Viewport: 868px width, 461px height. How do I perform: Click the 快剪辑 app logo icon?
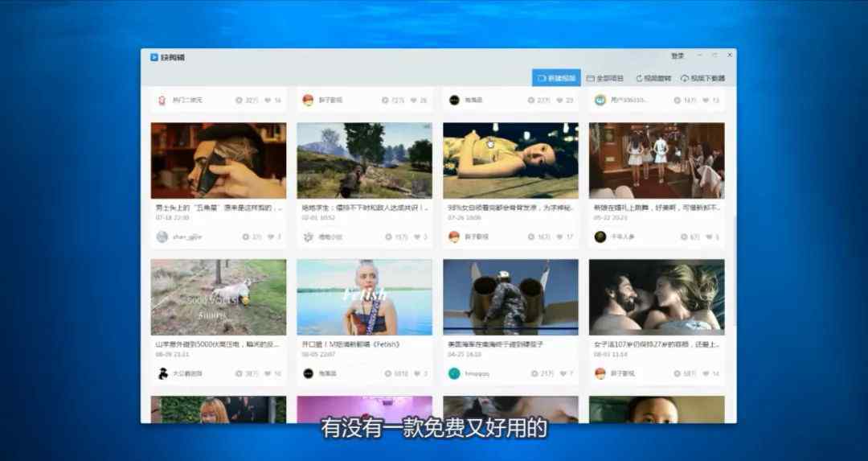coord(154,57)
